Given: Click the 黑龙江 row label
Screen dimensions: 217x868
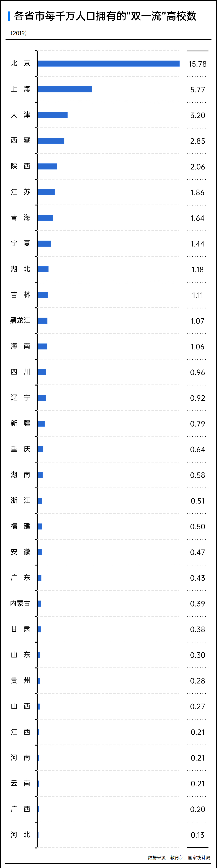Looking at the screenshot, I should (20, 320).
